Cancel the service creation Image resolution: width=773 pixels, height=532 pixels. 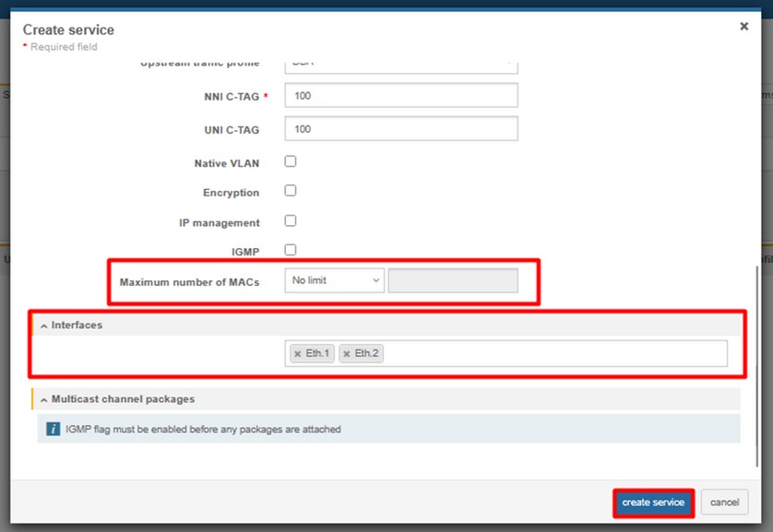point(724,502)
